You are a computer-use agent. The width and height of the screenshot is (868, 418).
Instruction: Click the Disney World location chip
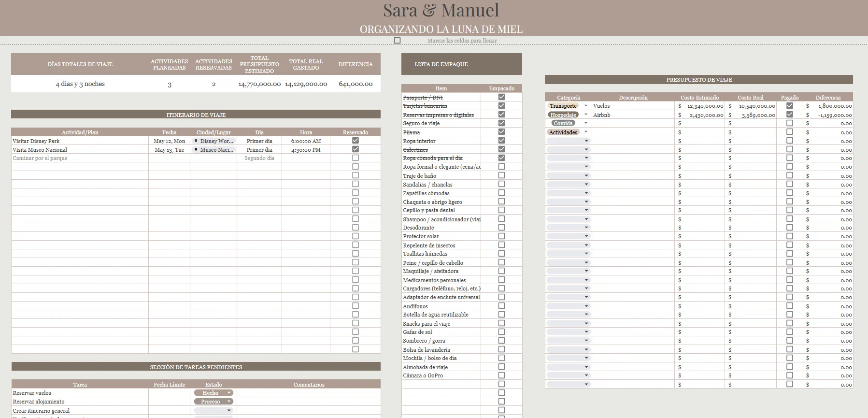(213, 141)
